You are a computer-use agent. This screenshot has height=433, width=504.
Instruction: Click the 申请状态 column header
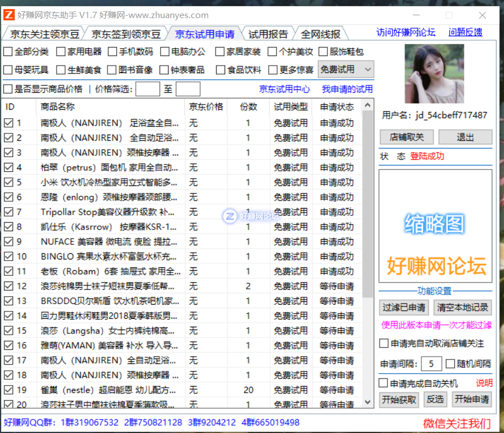[337, 107]
